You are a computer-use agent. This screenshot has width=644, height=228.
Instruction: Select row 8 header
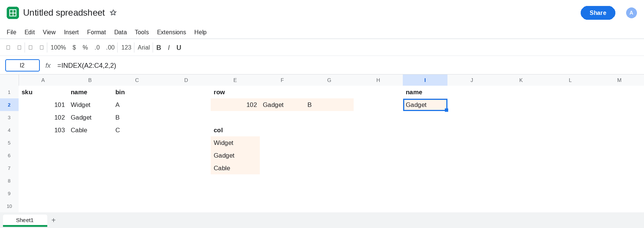pos(9,181)
